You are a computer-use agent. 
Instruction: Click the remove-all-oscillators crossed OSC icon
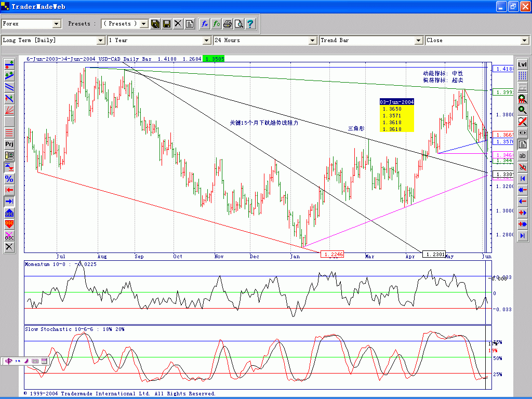point(9,236)
